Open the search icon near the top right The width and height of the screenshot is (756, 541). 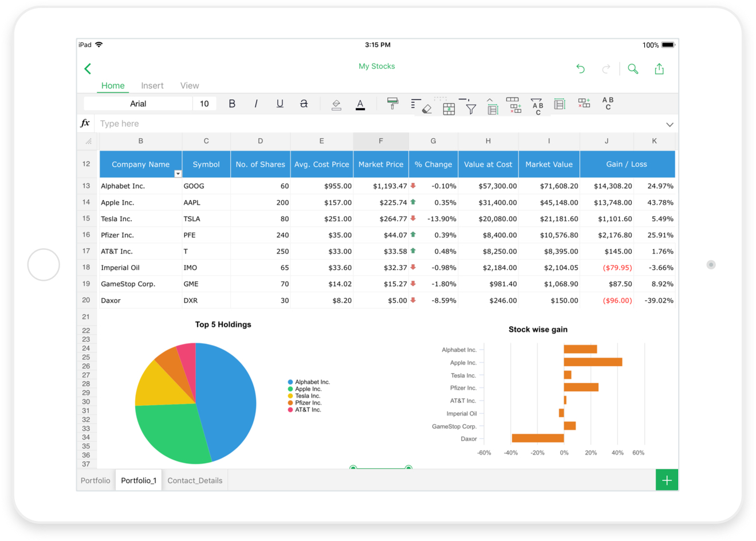click(x=633, y=68)
